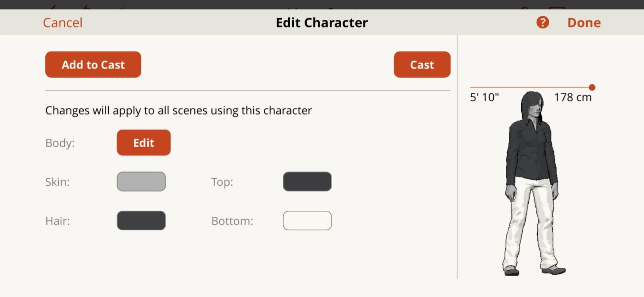Select the Bottom color swatch
Viewport: 644px width, 297px height.
[307, 221]
